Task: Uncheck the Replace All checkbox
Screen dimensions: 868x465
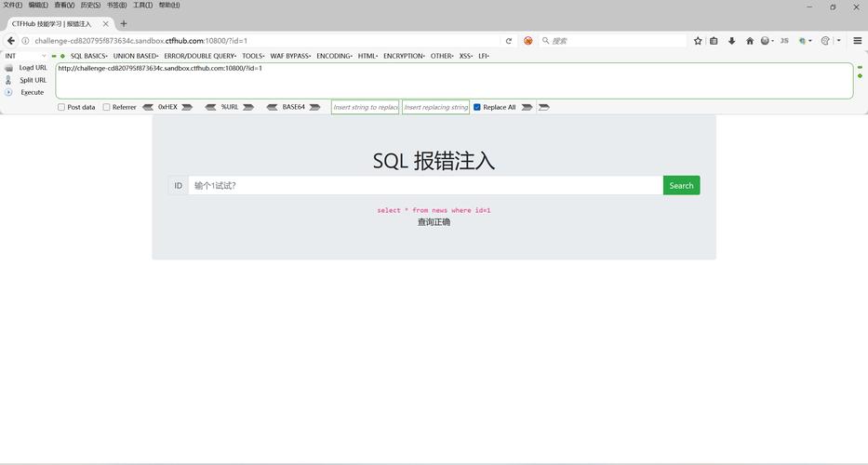Action: coord(476,107)
